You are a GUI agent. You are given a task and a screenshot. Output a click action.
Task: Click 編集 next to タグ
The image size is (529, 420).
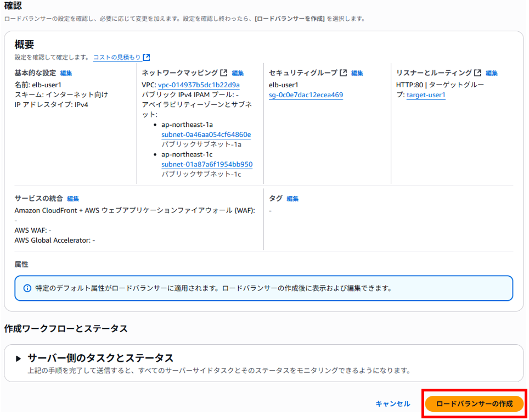pos(292,199)
